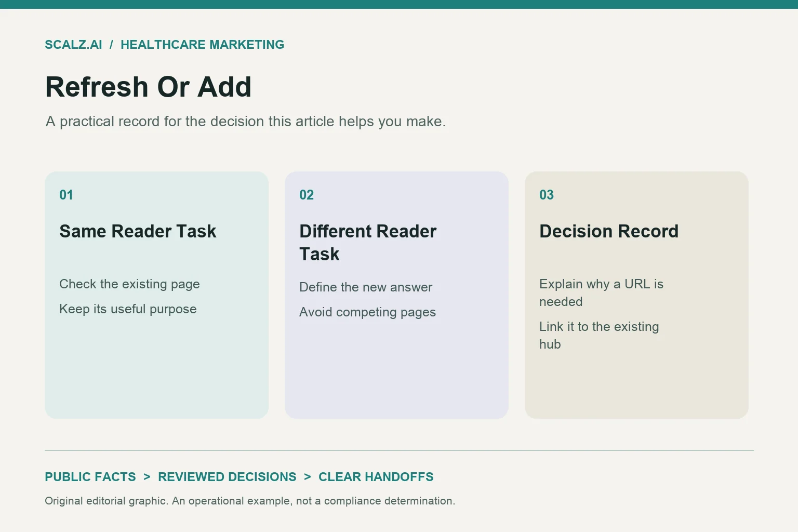Click the 03 card number

coord(547,195)
